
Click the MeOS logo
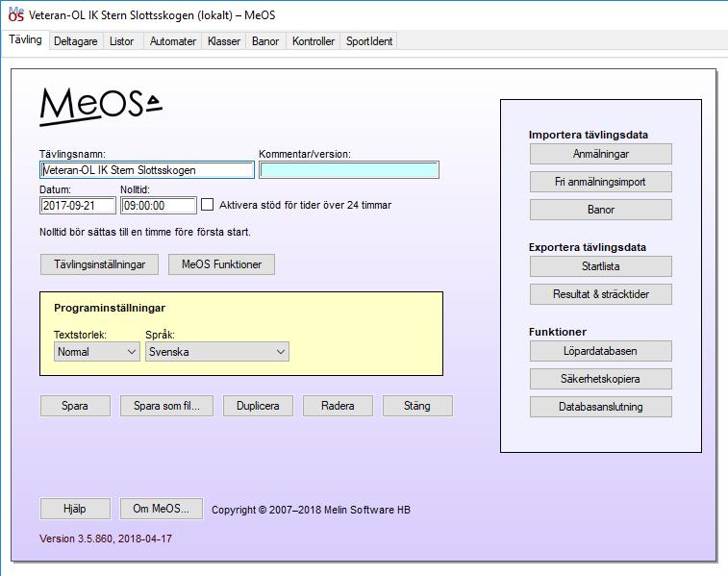(101, 107)
